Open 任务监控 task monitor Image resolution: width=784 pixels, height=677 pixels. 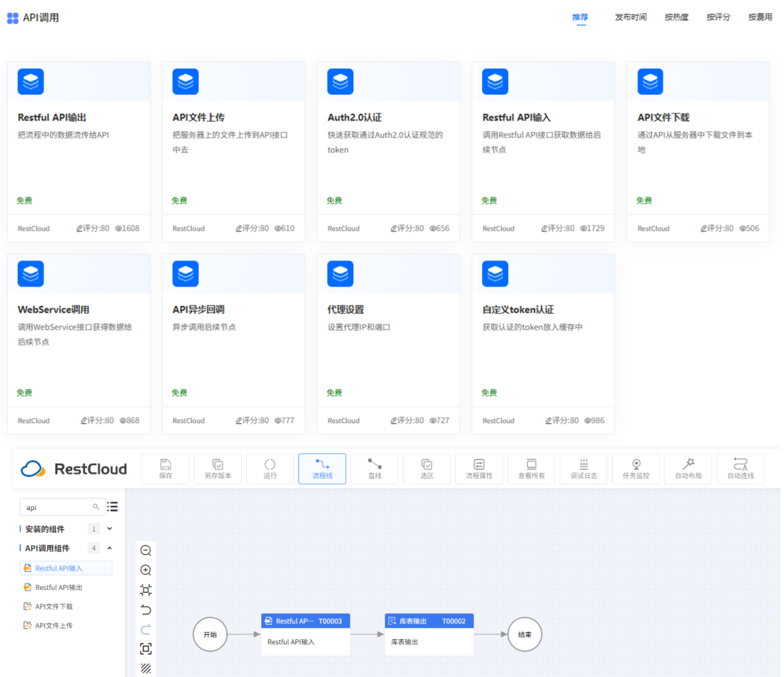pos(636,469)
